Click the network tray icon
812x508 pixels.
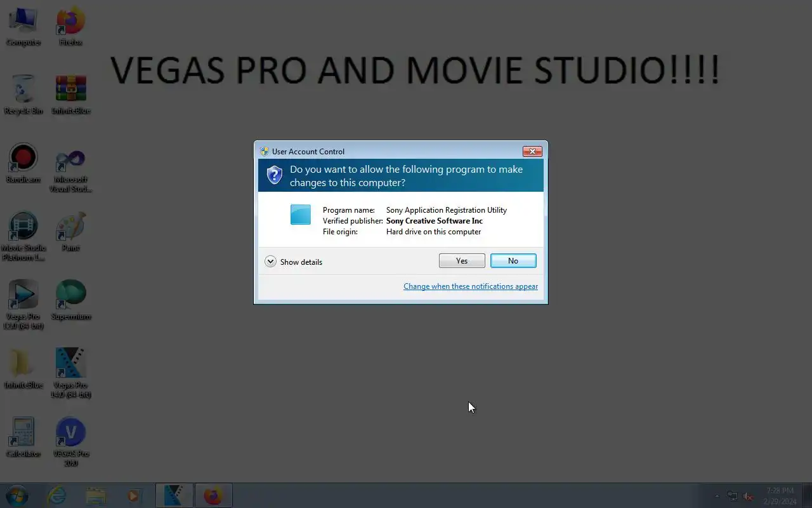point(733,496)
